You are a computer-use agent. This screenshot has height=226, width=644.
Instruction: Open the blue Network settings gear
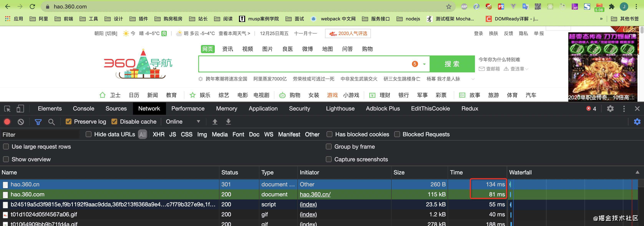click(637, 122)
